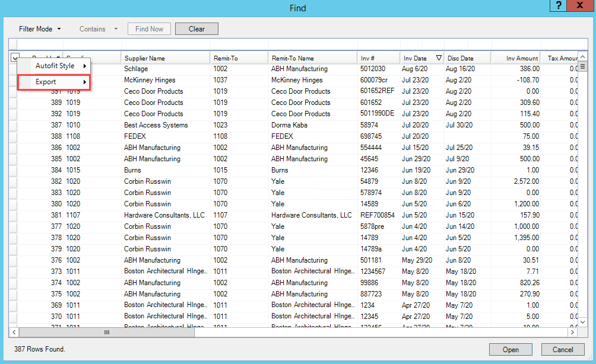Viewport: 596px width, 364px height.
Task: Click the horizontal scrollbar left arrow
Action: pyautogui.click(x=14, y=332)
